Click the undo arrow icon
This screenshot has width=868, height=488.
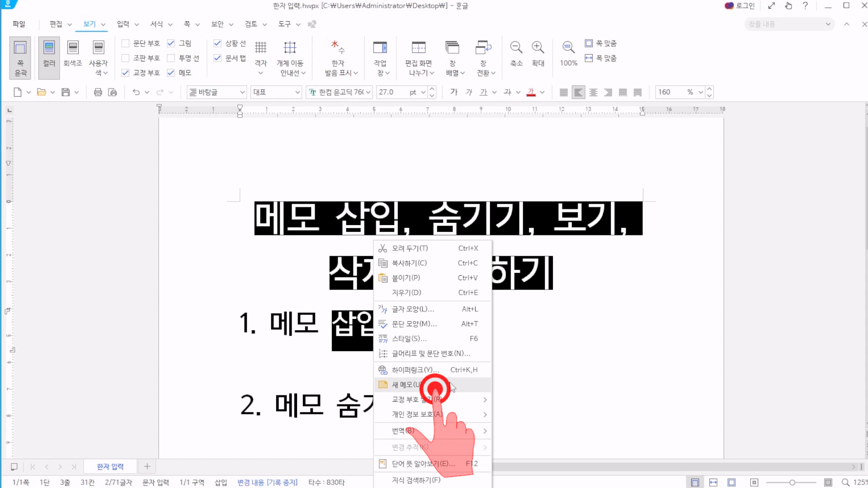point(136,92)
